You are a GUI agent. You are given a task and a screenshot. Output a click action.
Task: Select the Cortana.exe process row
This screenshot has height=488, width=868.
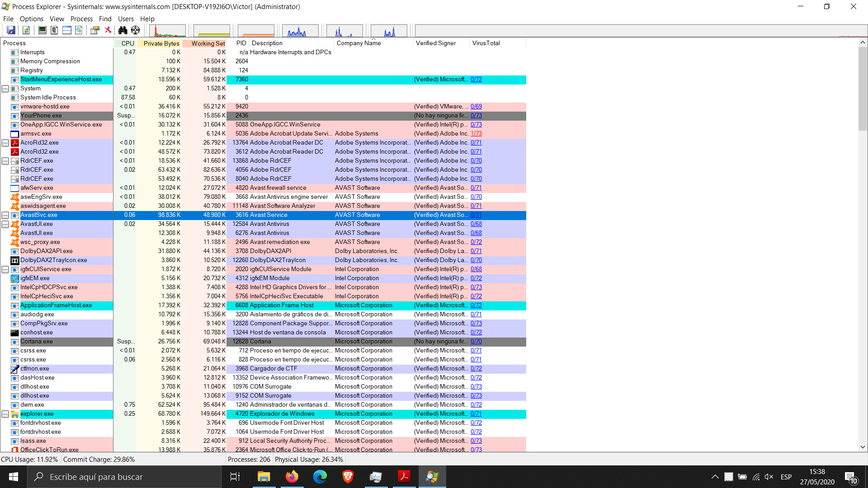37,342
